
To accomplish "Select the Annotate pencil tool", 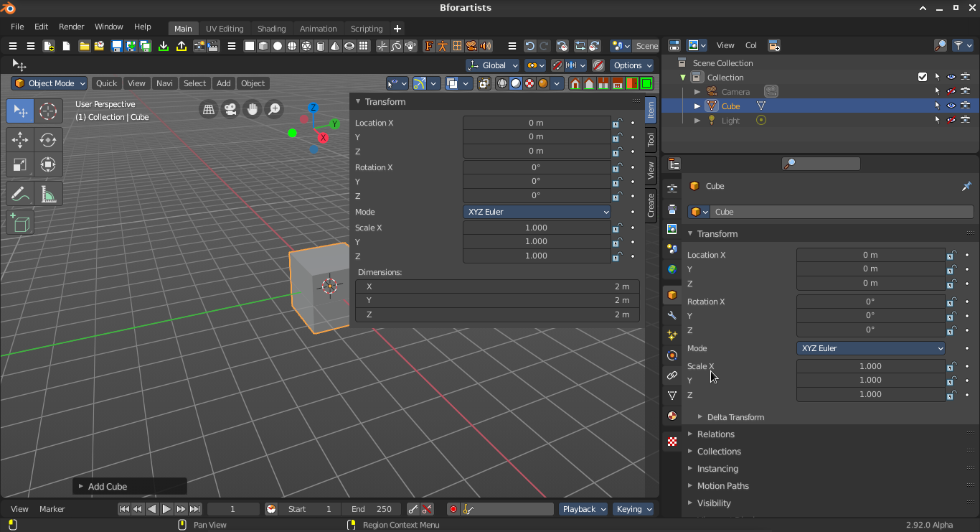I will (20, 195).
